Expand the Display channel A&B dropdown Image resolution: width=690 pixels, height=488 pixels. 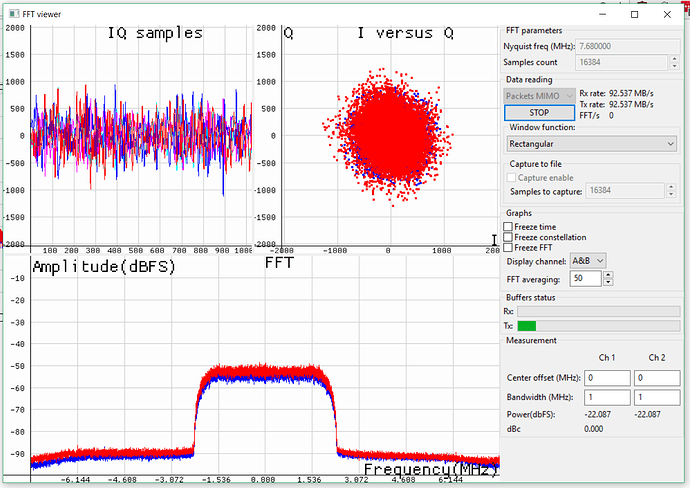586,260
